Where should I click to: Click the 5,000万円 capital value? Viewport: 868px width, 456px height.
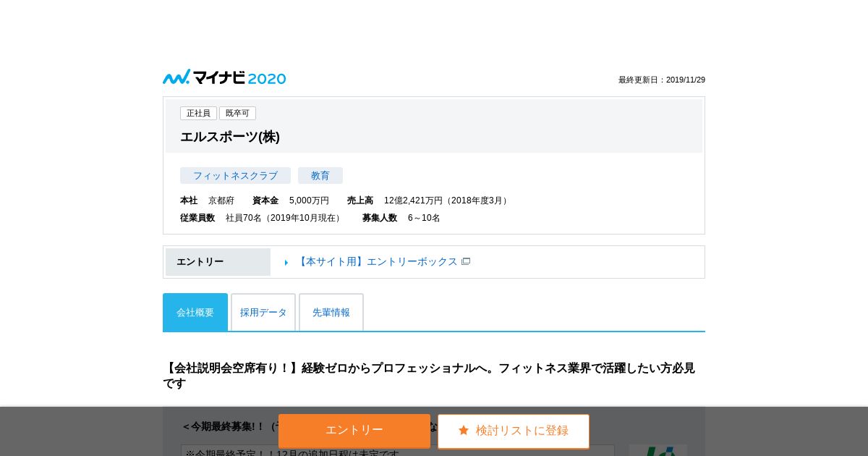309,200
